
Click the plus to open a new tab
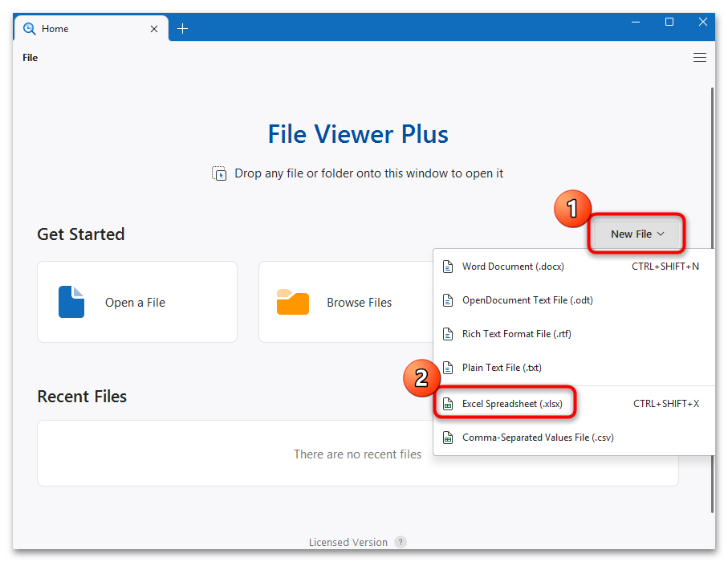coord(182,27)
